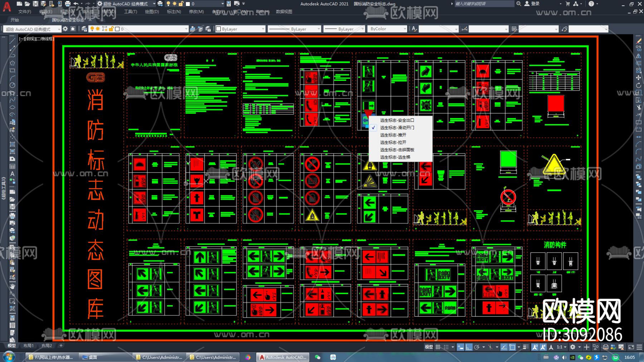
Task: Switch to the 开始 file tab
Action: pyautogui.click(x=15, y=20)
